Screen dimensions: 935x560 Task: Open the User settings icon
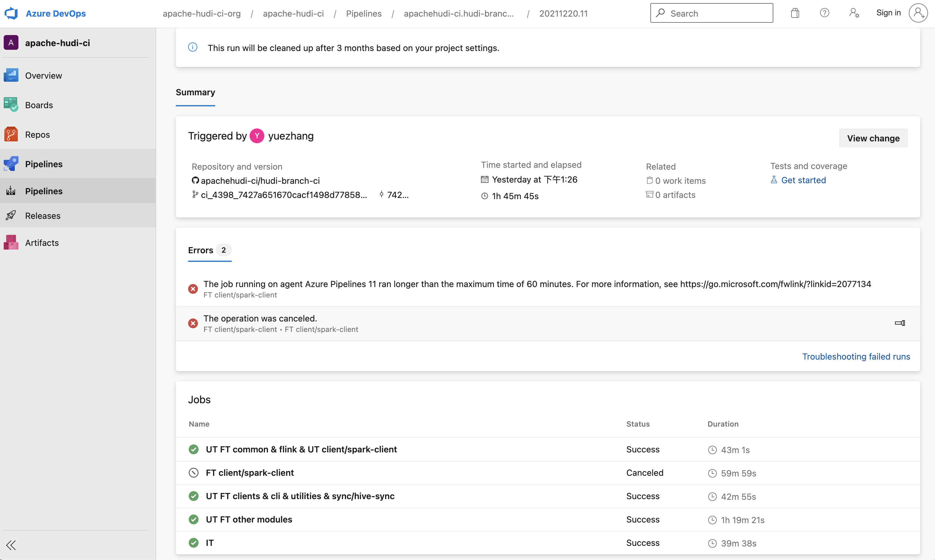coord(854,13)
